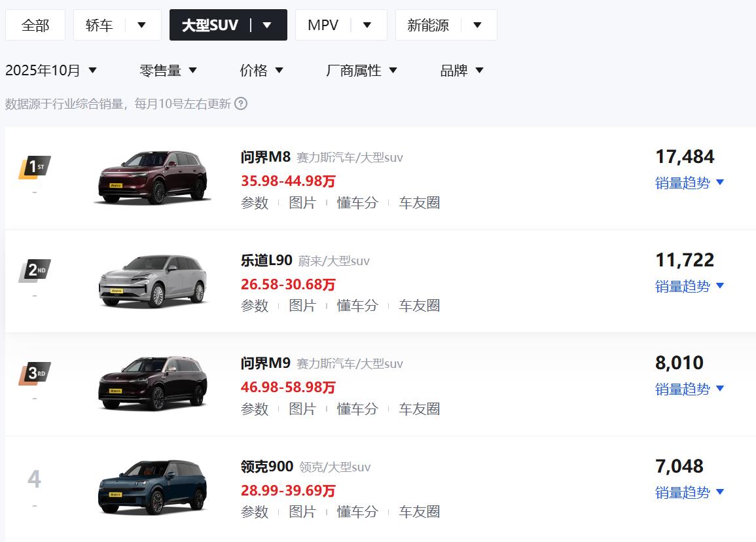Open 参数 link for 问界M8
Viewport: 756px width, 542px height.
click(x=255, y=203)
